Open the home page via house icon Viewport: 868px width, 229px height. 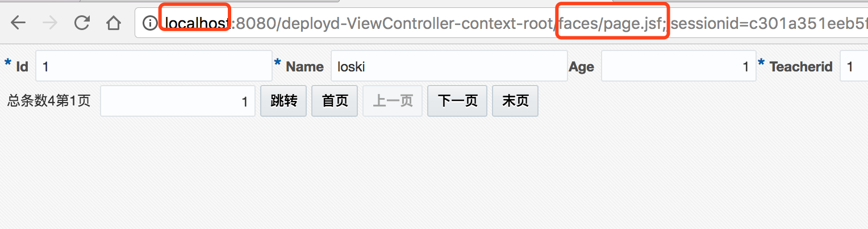pyautogui.click(x=114, y=23)
